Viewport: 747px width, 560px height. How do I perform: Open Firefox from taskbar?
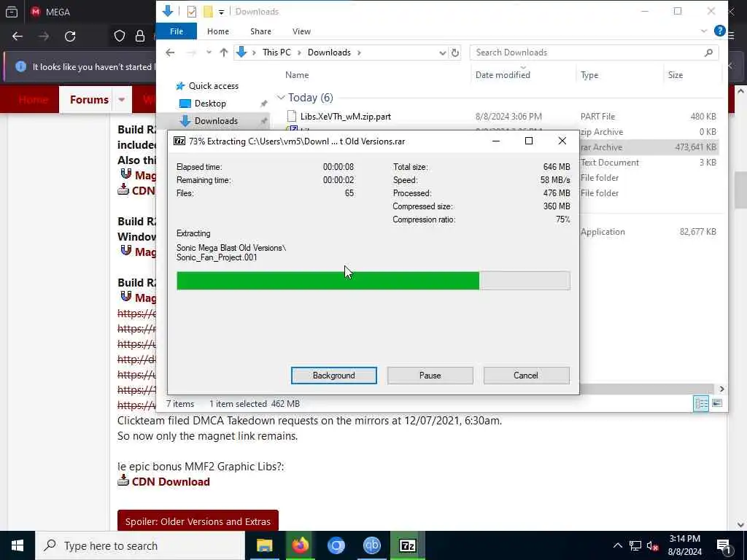coord(300,545)
